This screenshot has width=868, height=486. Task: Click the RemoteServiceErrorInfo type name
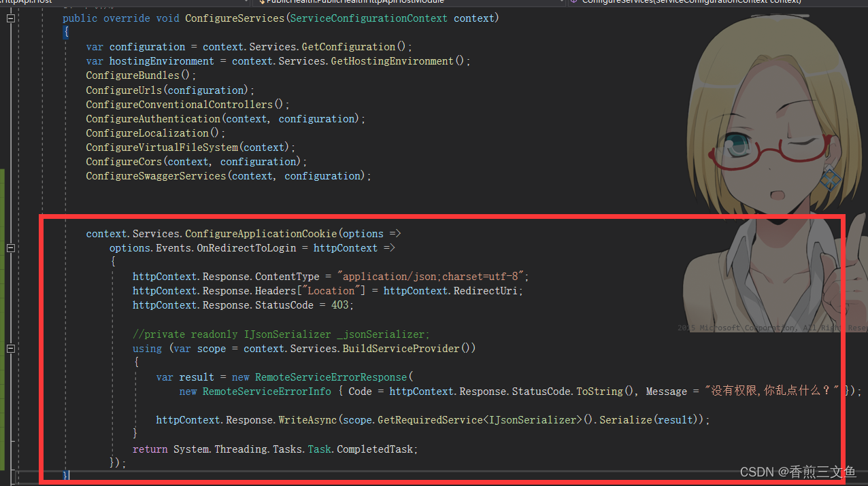267,392
